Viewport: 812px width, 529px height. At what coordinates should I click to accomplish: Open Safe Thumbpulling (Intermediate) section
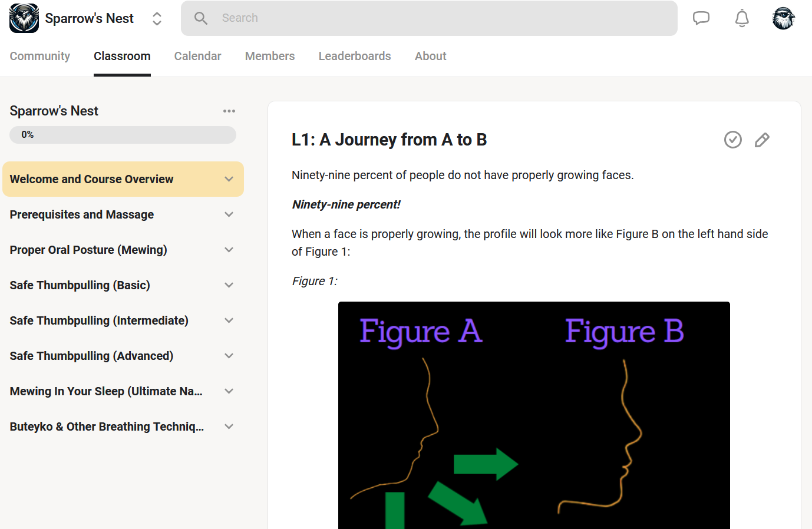(x=123, y=320)
